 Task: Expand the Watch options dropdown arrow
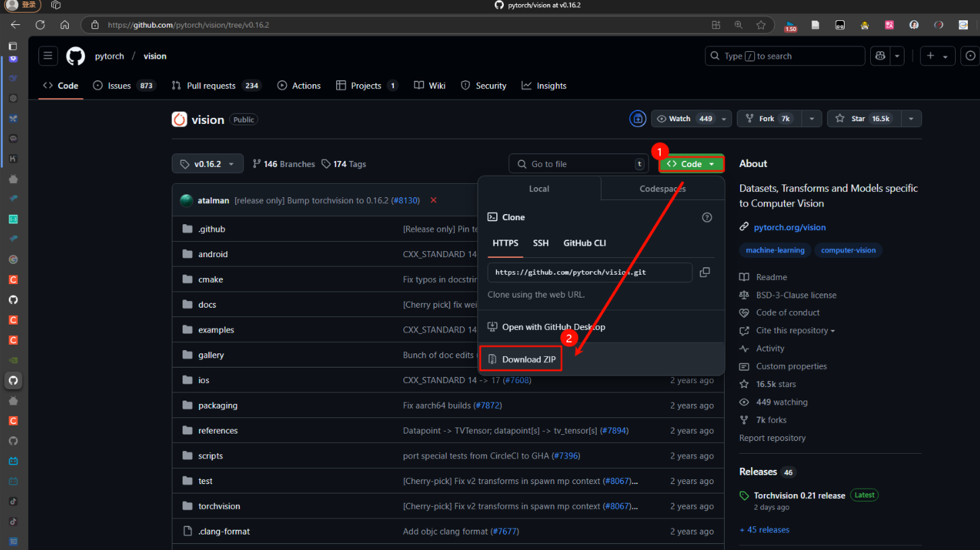tap(724, 118)
